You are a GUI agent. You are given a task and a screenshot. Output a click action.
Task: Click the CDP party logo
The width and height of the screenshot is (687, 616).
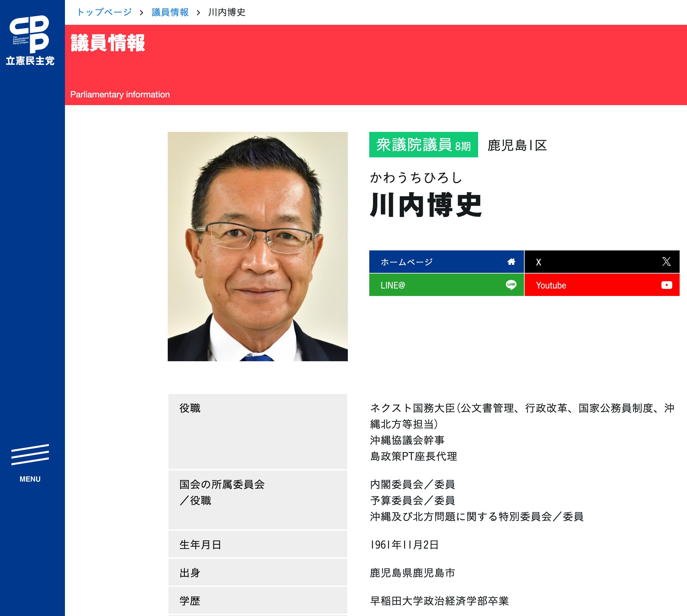(x=30, y=34)
